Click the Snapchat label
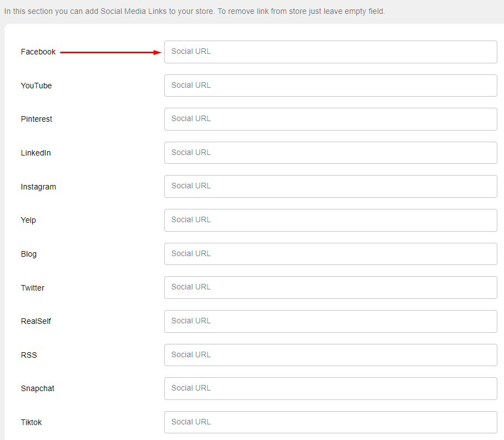 click(38, 388)
